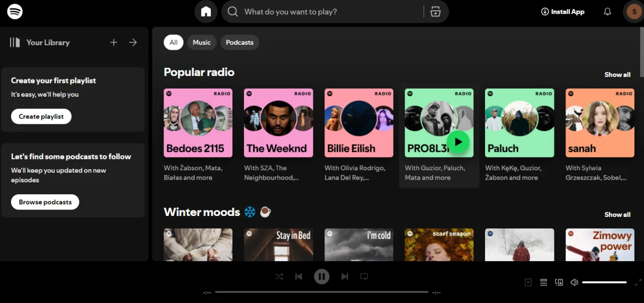Click 'With KęKę, Guzior, Żabson and more'
This screenshot has height=303, width=644.
pyautogui.click(x=513, y=173)
